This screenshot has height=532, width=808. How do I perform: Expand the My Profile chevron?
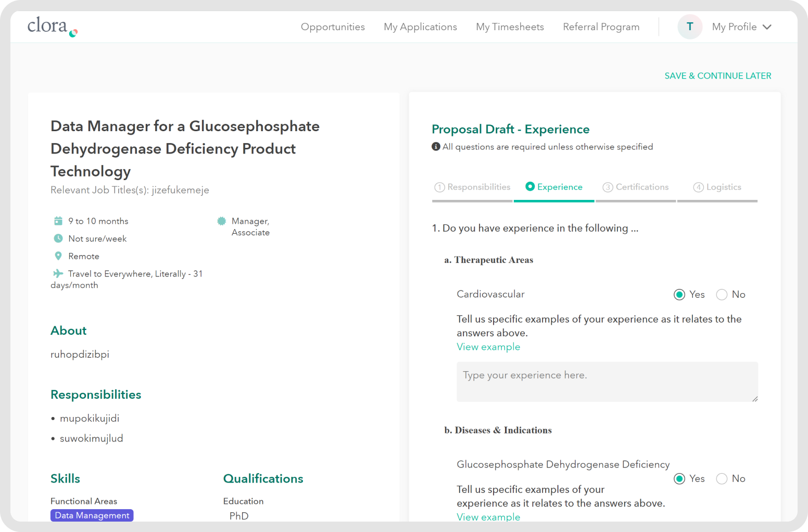767,27
